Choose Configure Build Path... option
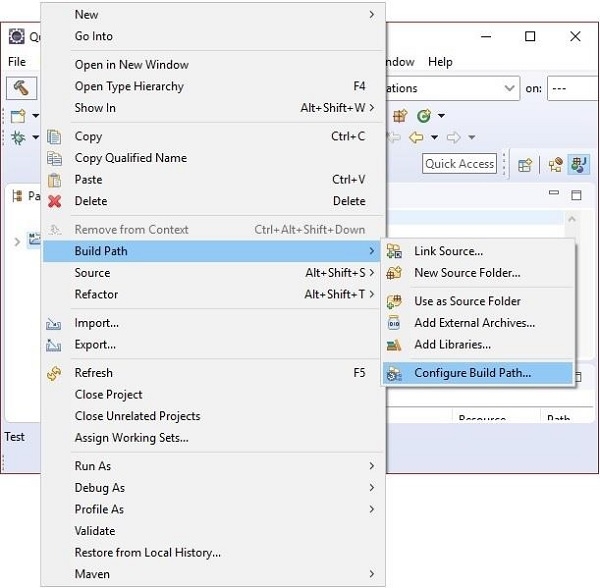 (478, 373)
